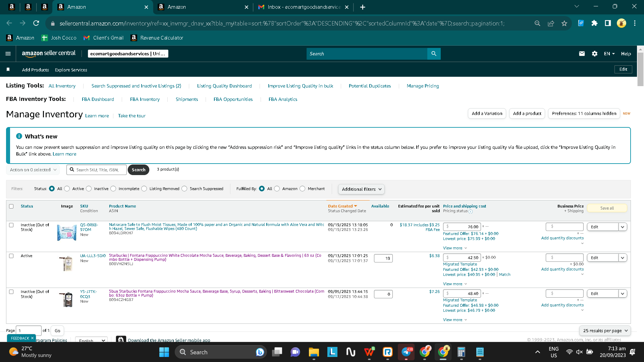Screen dimensions: 644x362
Task: Go back to the previous page
Action: point(9,23)
